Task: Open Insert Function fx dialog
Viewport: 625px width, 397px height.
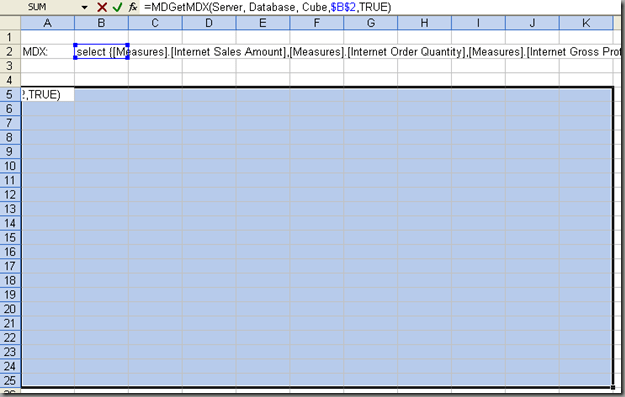Action: [x=133, y=7]
